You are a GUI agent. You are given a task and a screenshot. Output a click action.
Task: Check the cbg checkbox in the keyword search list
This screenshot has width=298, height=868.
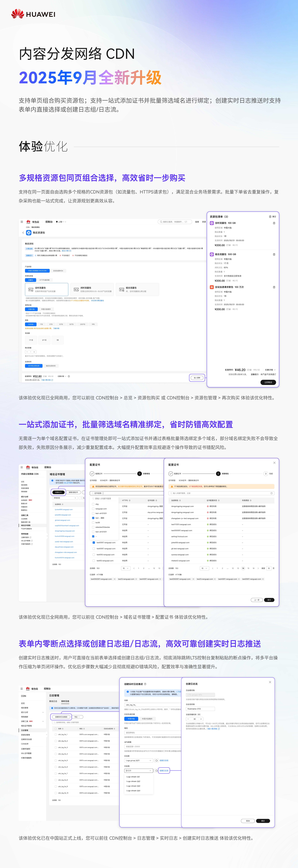coord(93,504)
